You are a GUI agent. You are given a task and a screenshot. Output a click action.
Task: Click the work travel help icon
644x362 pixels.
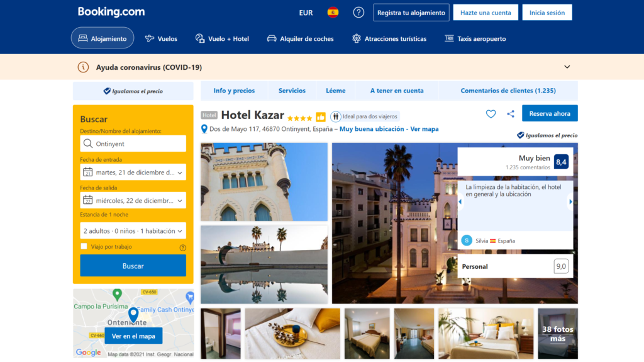183,247
